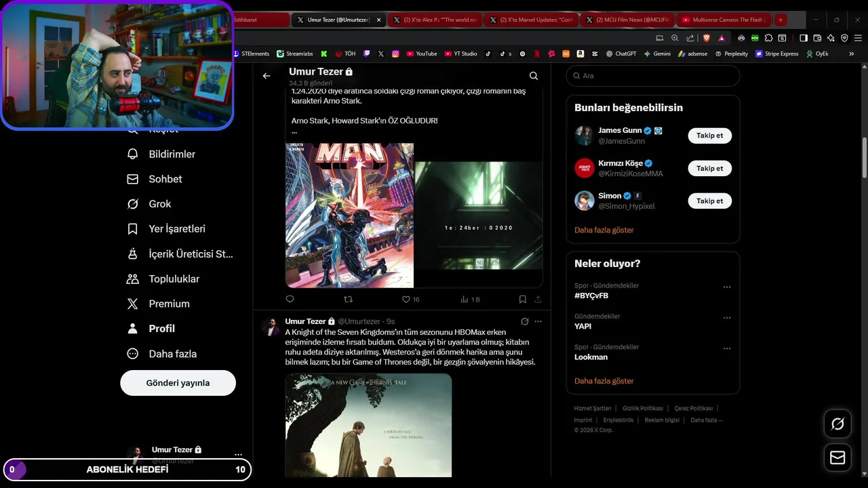Open İçerik Üreticisi studio item
This screenshot has width=868, height=488.
click(180, 254)
